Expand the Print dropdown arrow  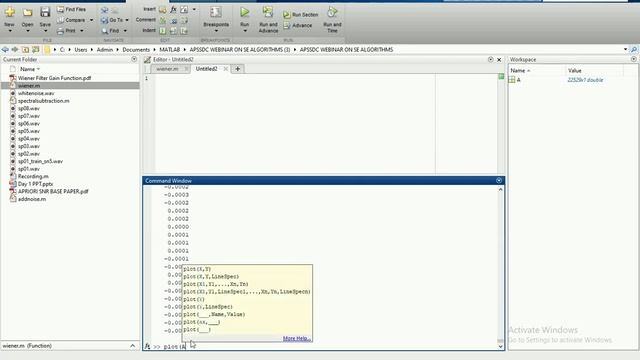[82, 31]
